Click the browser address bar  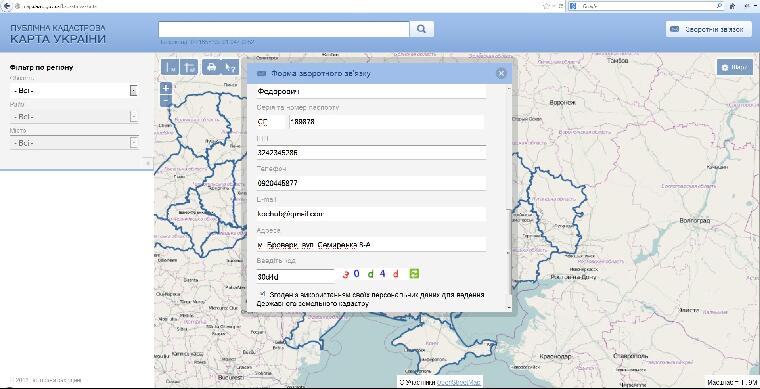pos(276,6)
